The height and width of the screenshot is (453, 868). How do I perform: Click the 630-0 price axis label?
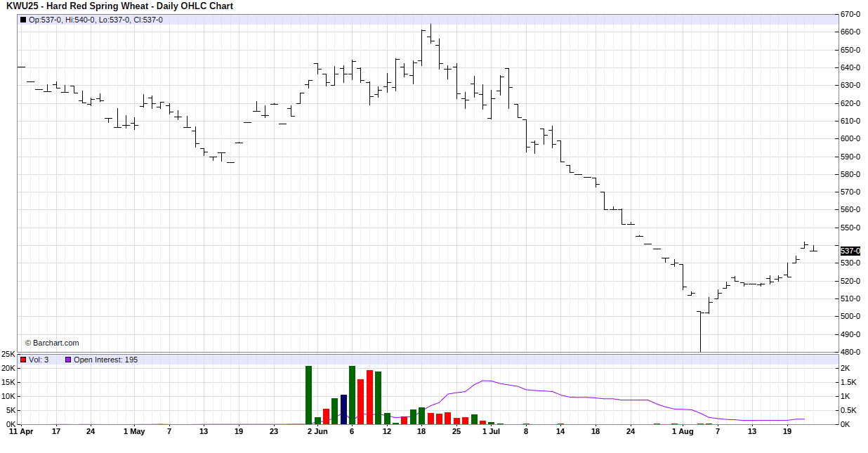(x=850, y=86)
